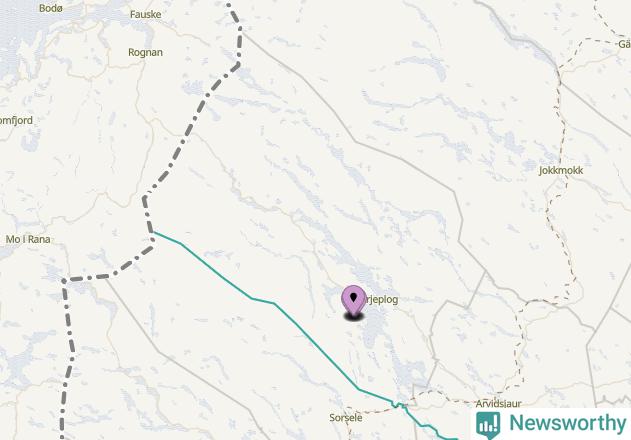Click the shadow beneath the purple pin
631x440 pixels.
coord(353,316)
